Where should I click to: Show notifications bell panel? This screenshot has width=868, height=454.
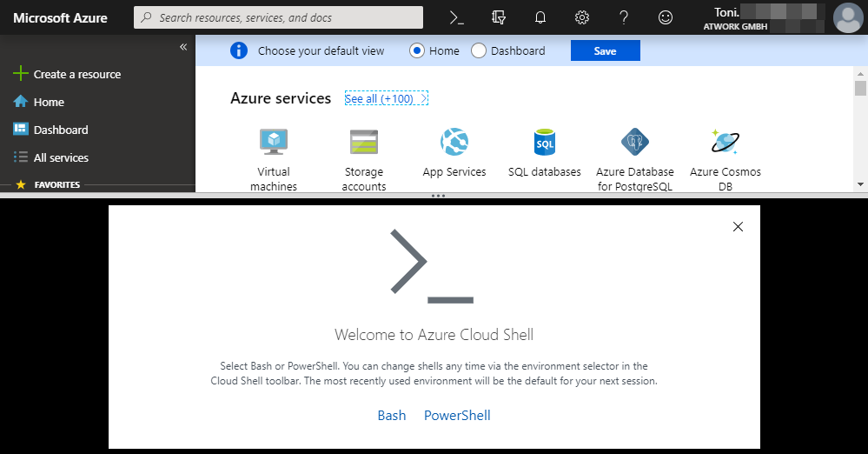(540, 17)
